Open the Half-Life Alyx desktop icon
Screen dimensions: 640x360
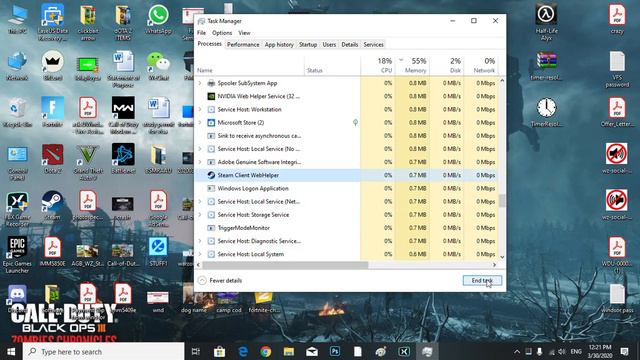pyautogui.click(x=546, y=22)
